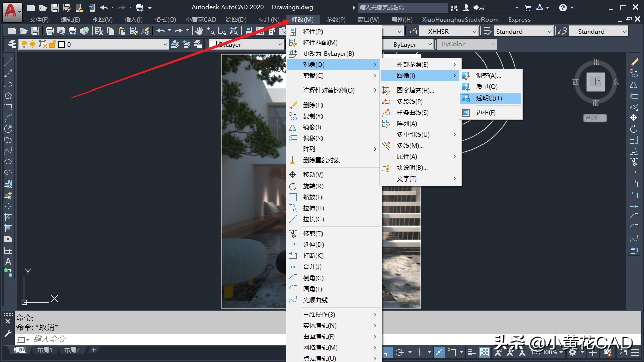Open the Express menu
Screen dimensions: 644x362
coord(519,20)
